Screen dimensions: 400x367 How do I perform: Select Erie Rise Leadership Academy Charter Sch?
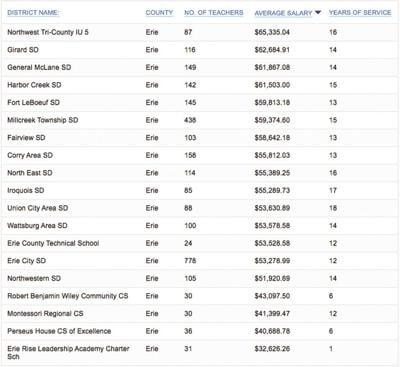[x=68, y=353]
